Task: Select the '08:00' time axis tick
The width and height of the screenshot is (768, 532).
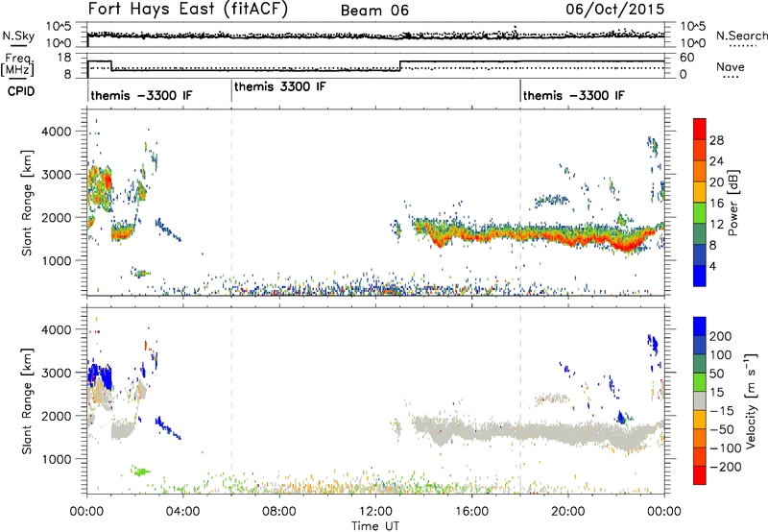Action: 279,512
